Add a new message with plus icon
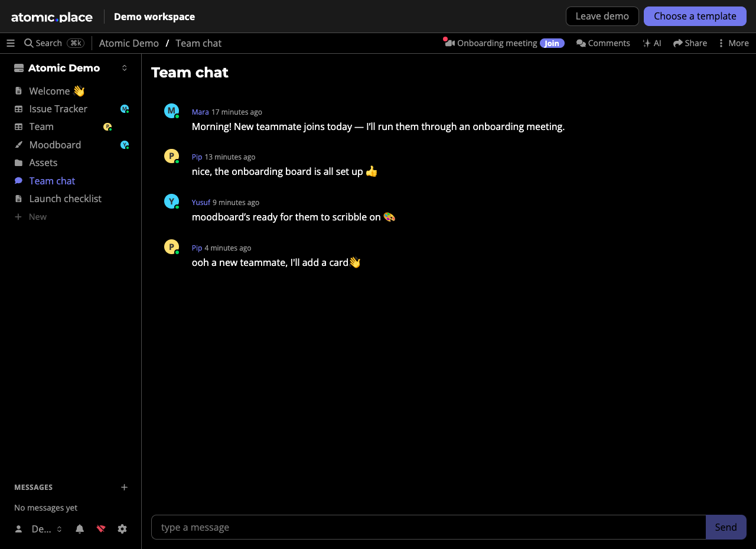756x549 pixels. click(125, 487)
